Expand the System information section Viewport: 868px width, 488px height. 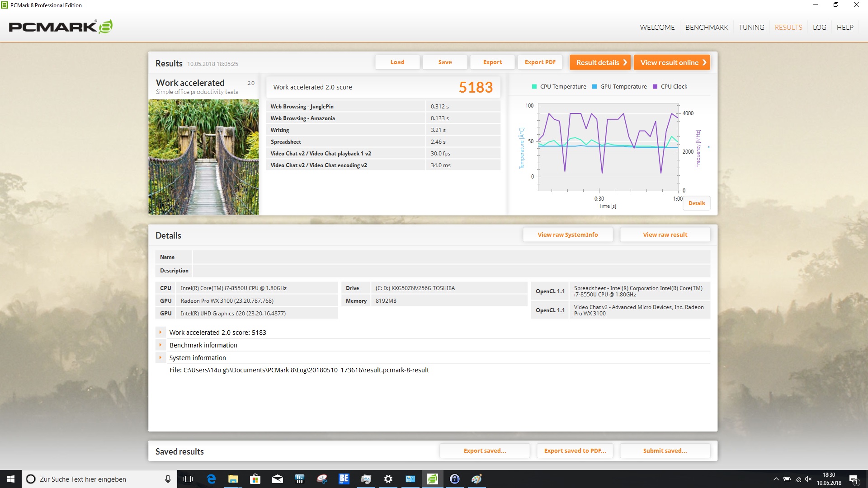160,358
